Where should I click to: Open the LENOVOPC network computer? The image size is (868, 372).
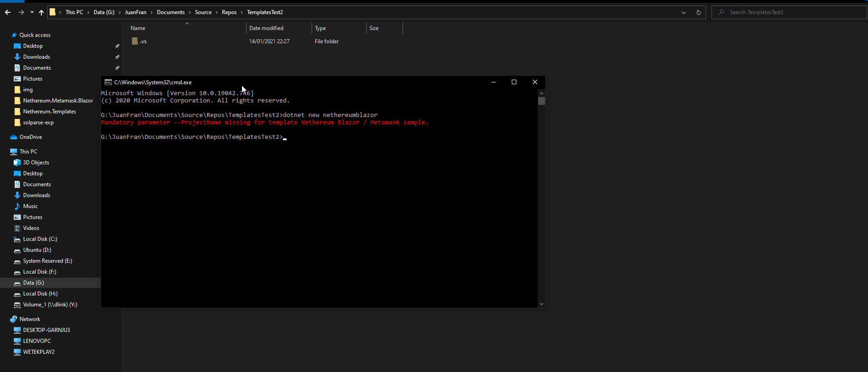coord(37,341)
